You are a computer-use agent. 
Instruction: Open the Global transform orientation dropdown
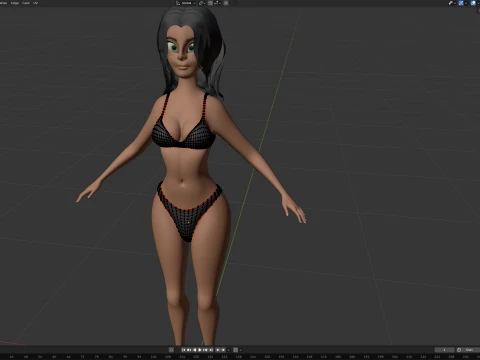click(x=186, y=3)
